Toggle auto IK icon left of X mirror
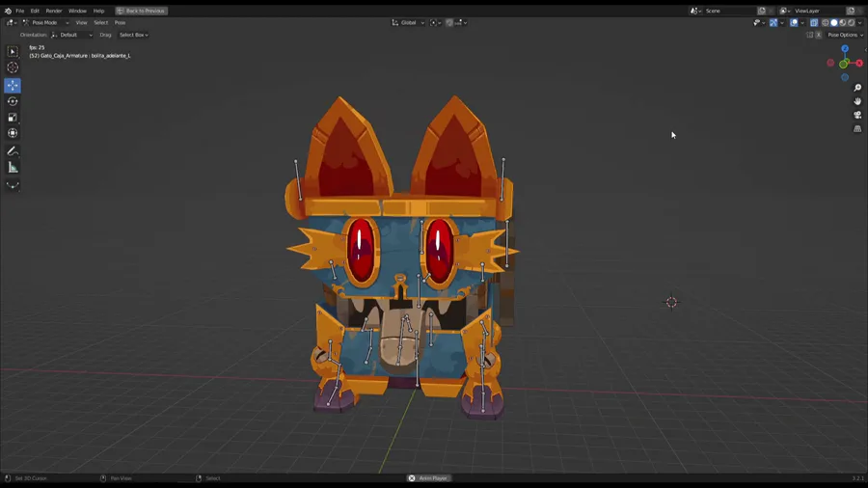The height and width of the screenshot is (488, 868). tap(810, 35)
